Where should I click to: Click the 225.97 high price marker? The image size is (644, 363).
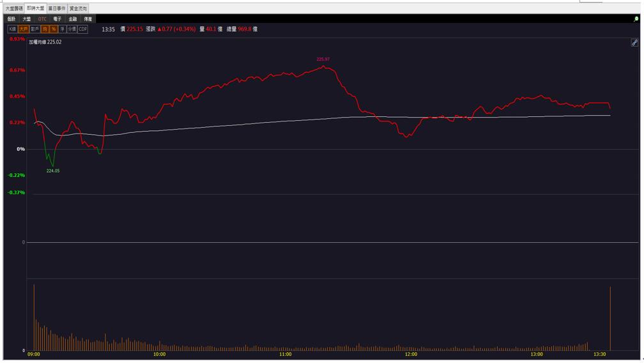[323, 59]
